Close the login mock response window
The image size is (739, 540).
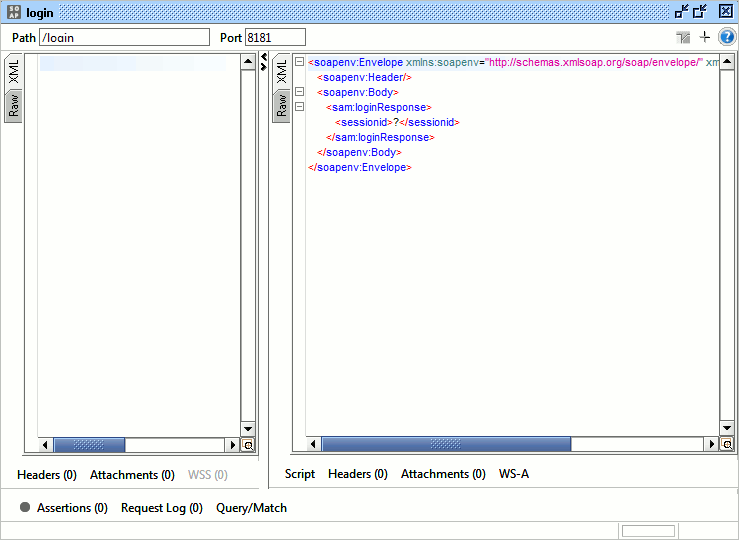pos(726,12)
